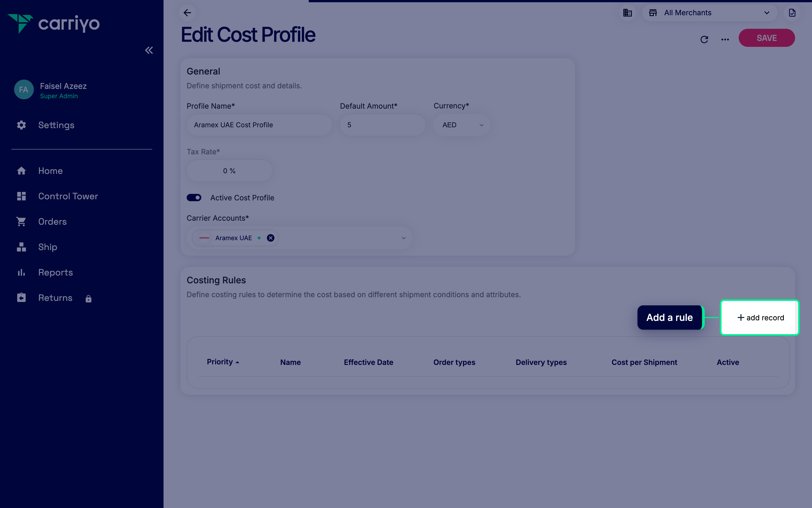This screenshot has width=812, height=508.
Task: Click the Returns clipboard icon
Action: click(21, 298)
